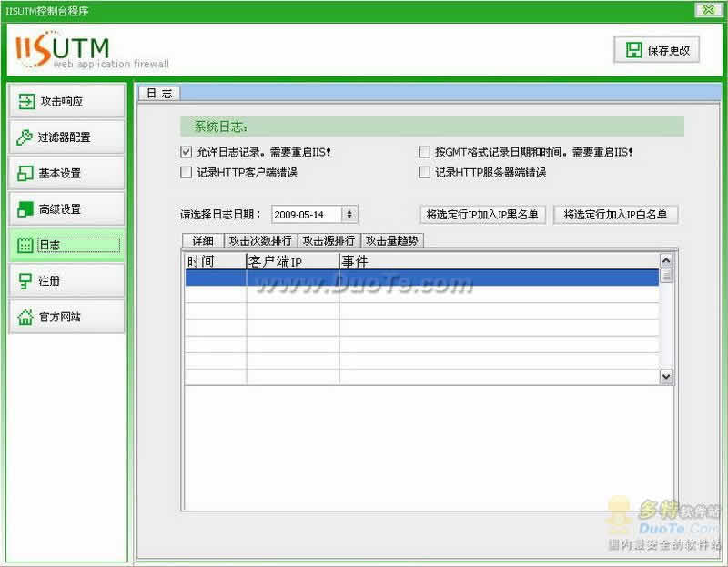Enable 按GMT格式记录日期和时间 checkbox
728x567 pixels.
click(x=424, y=152)
